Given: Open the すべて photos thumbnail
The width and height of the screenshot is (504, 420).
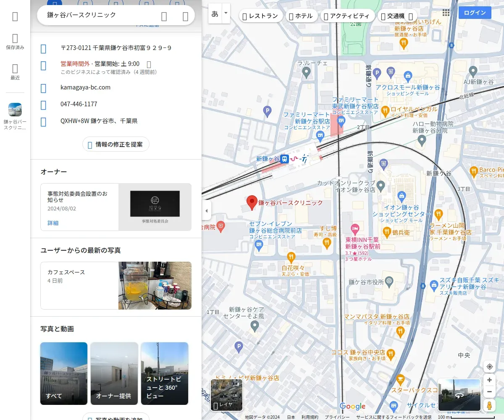Looking at the screenshot, I should 64,373.
